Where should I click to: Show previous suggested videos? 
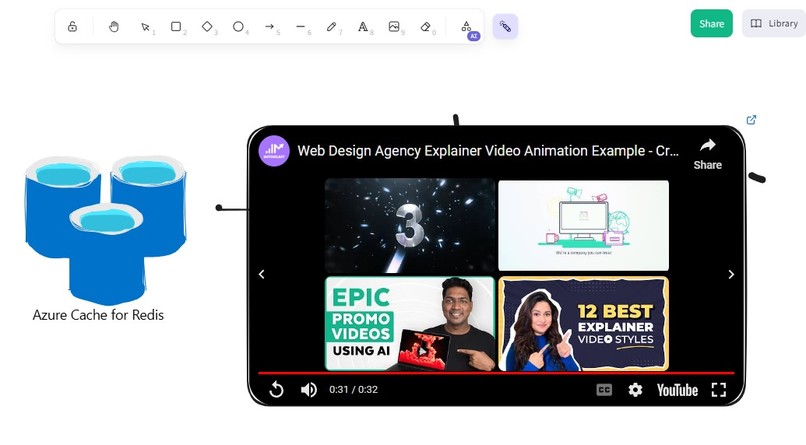(x=262, y=274)
